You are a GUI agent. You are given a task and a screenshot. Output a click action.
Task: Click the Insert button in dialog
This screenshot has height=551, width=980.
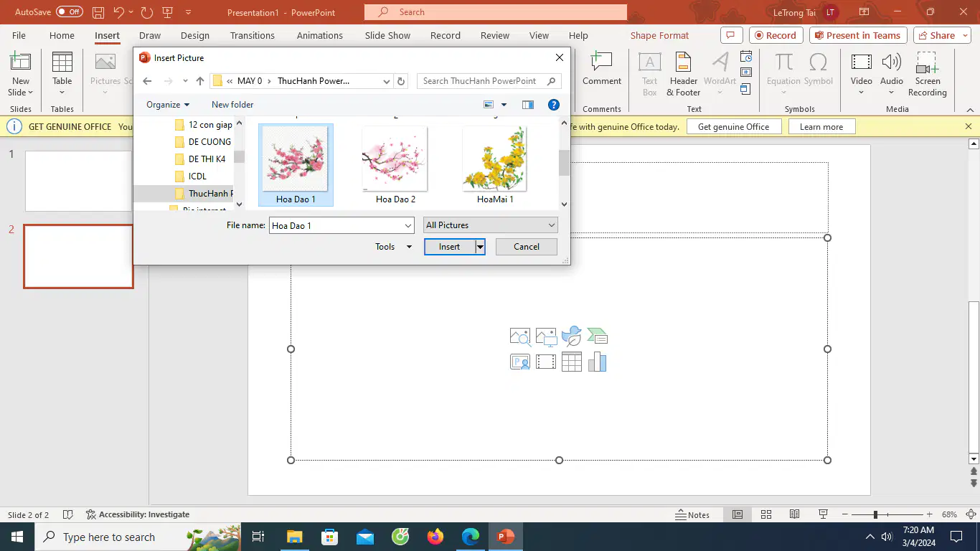[x=450, y=247]
